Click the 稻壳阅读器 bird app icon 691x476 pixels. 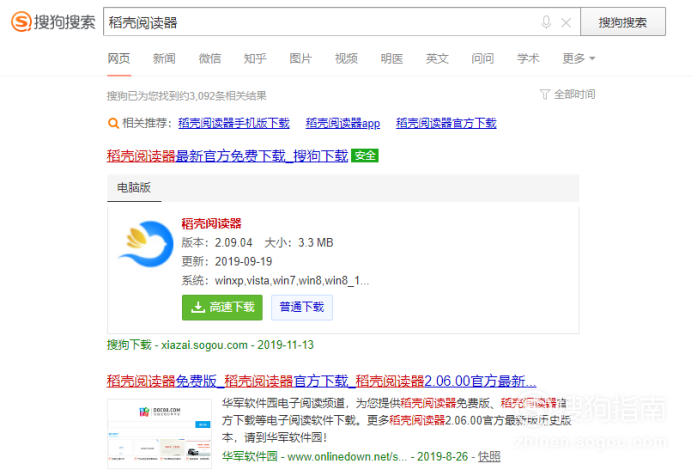pos(145,244)
